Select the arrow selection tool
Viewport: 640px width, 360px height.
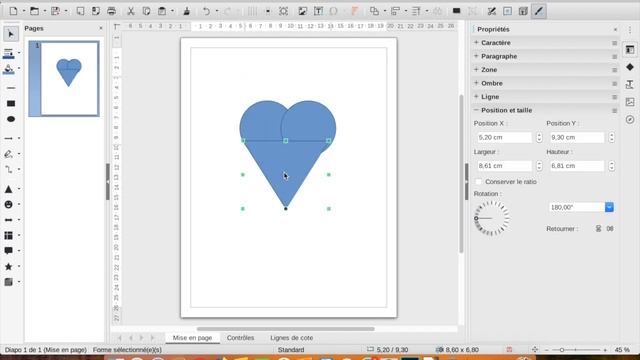pyautogui.click(x=11, y=34)
